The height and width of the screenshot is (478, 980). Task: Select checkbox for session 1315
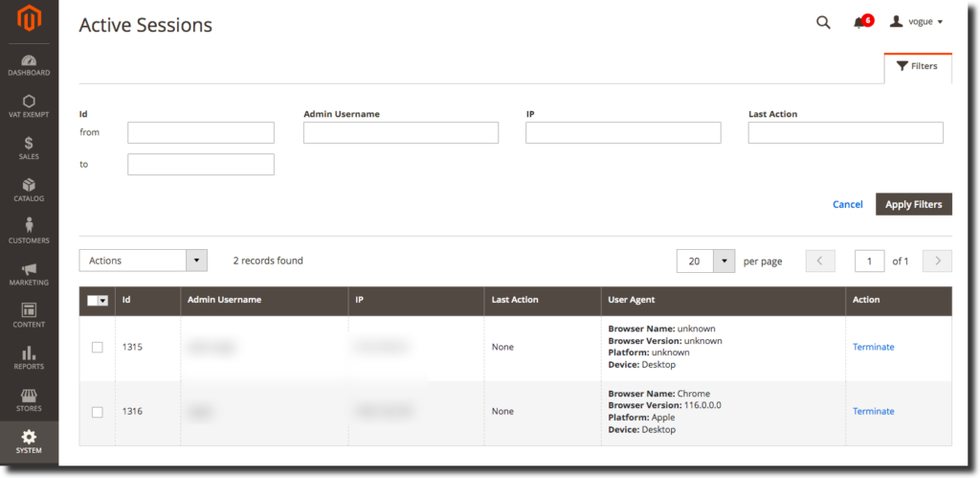click(97, 347)
